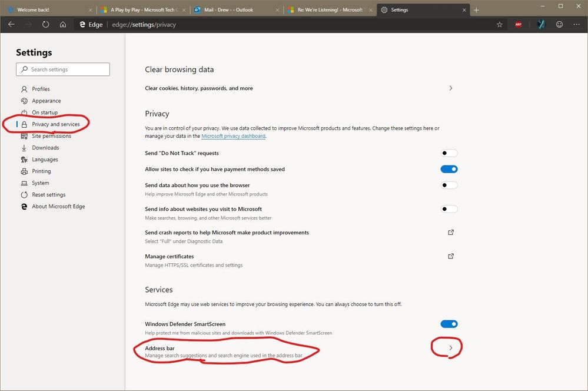Click the Profiles person icon in the sidebar
Screen dimensions: 588x391
(x=24, y=89)
